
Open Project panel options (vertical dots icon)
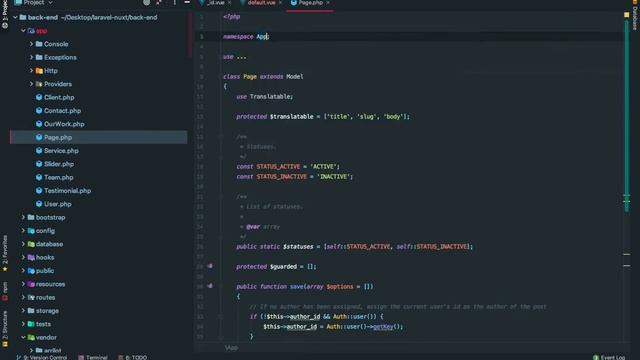point(174,2)
